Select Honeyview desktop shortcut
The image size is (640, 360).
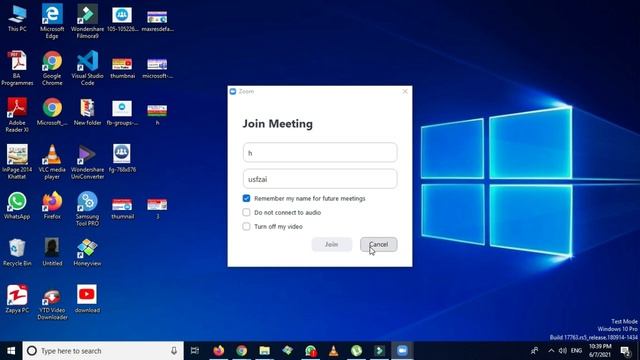click(87, 252)
